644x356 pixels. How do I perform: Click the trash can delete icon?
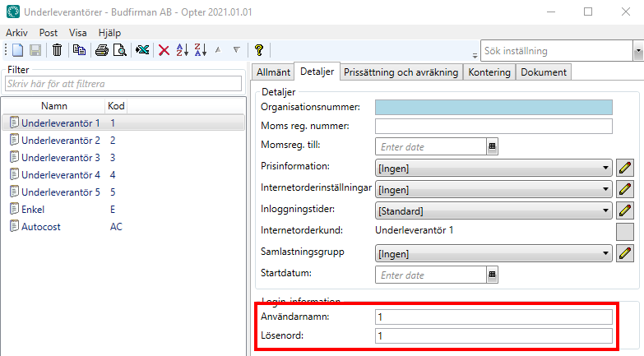click(57, 50)
